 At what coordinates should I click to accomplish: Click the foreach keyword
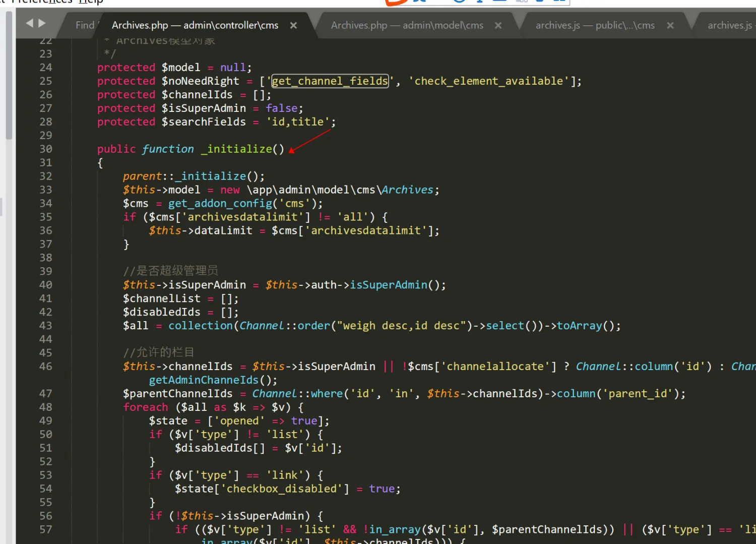click(146, 408)
